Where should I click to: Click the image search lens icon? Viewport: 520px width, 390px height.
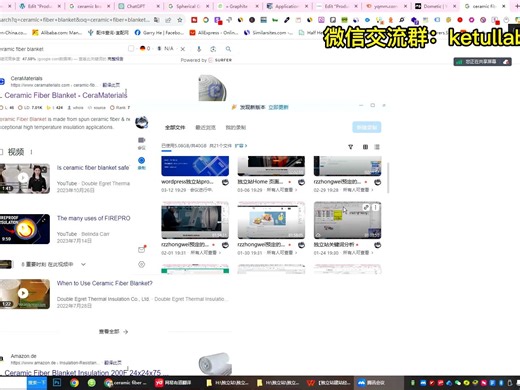click(x=213, y=49)
